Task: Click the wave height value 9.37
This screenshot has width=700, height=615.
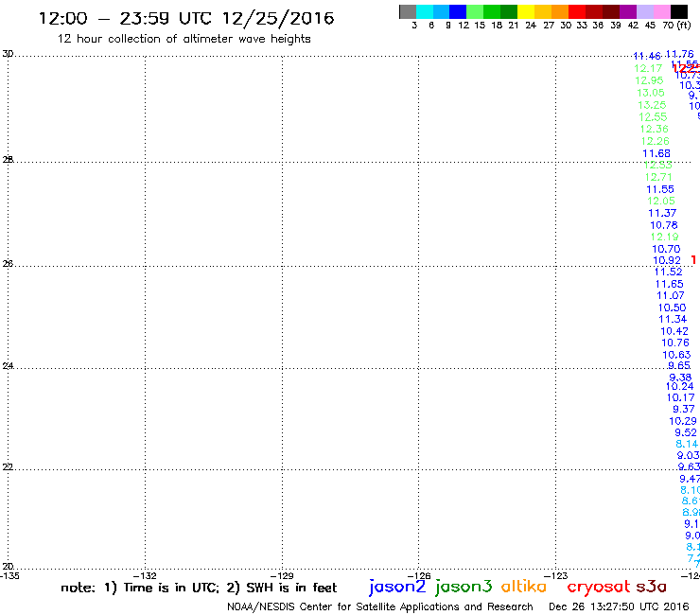Action: [684, 409]
